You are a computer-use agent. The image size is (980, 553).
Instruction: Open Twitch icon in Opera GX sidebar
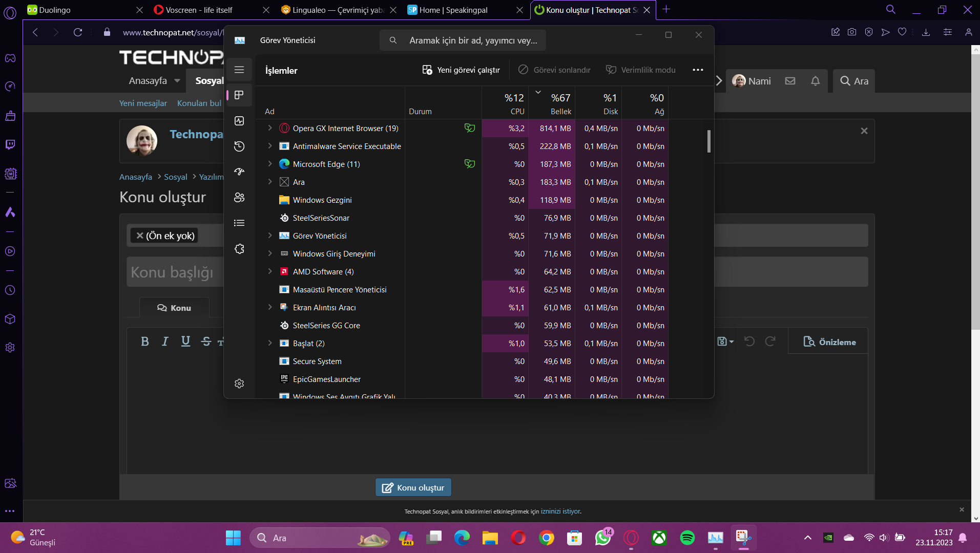click(x=10, y=144)
